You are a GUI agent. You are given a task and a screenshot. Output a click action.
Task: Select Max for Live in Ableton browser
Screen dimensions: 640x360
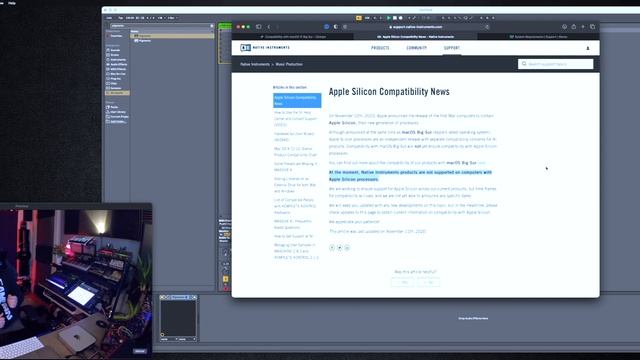tap(118, 74)
